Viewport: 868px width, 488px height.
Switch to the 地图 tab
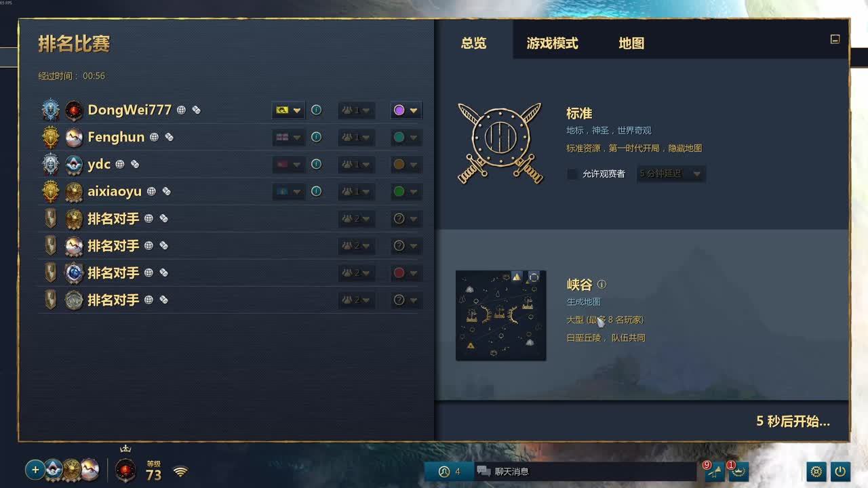(631, 43)
